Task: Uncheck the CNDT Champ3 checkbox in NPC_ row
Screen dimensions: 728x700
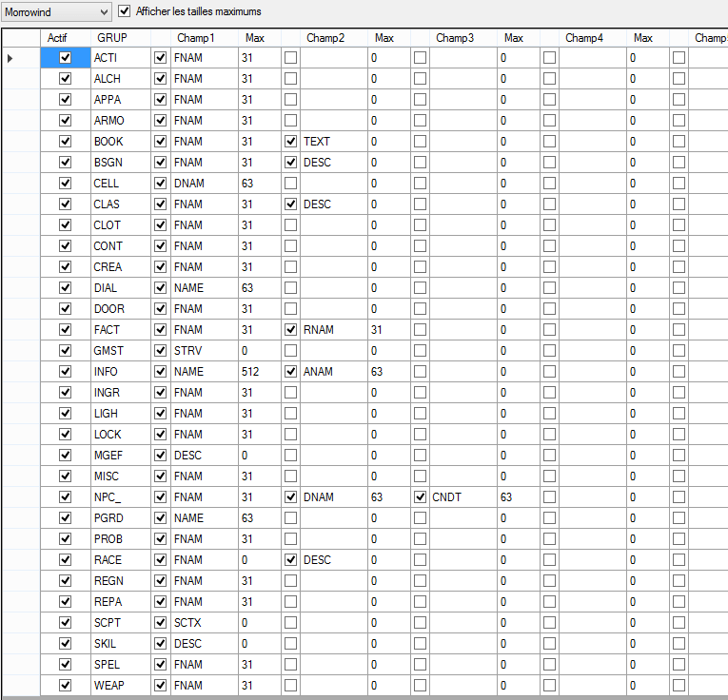Action: tap(420, 497)
